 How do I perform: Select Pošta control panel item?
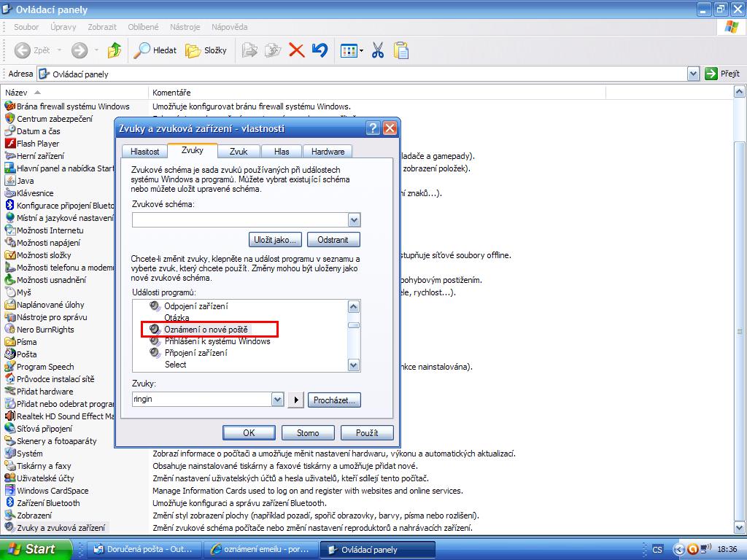click(x=21, y=354)
